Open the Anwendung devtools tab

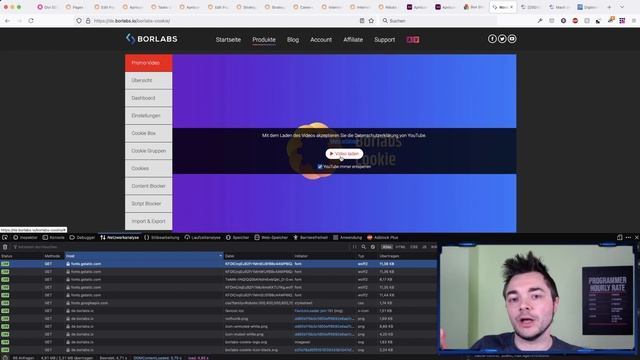(x=347, y=238)
